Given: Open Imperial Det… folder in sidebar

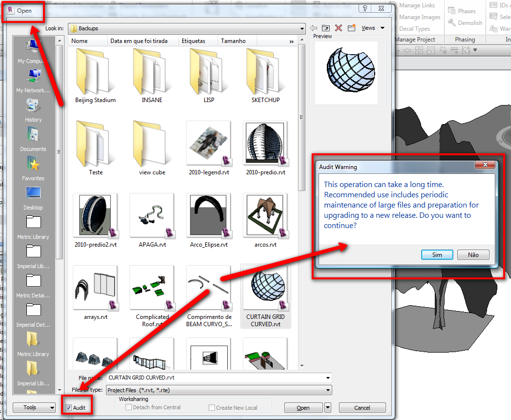Looking at the screenshot, I should tap(33, 315).
